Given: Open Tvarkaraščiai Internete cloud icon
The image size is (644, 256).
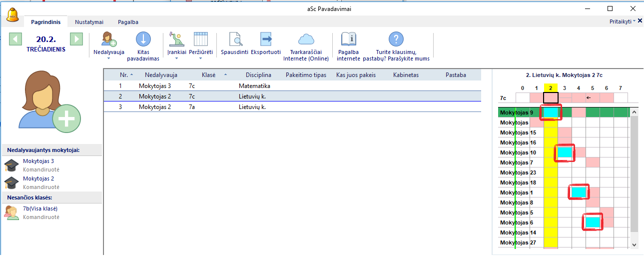Looking at the screenshot, I should click(x=306, y=39).
